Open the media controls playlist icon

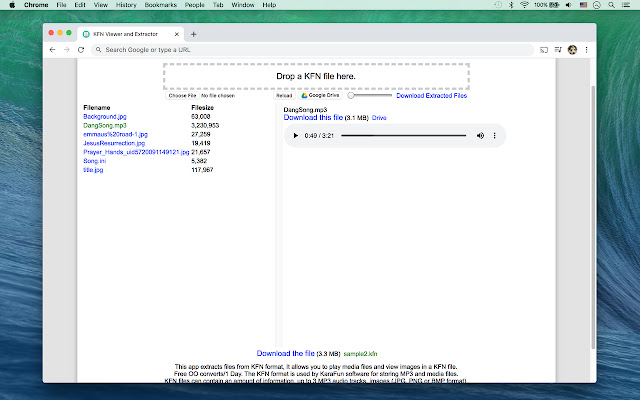click(x=558, y=50)
